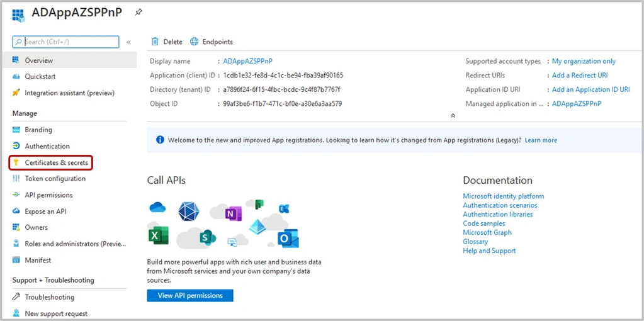Click the Branding icon
This screenshot has width=644, height=321.
(16, 130)
